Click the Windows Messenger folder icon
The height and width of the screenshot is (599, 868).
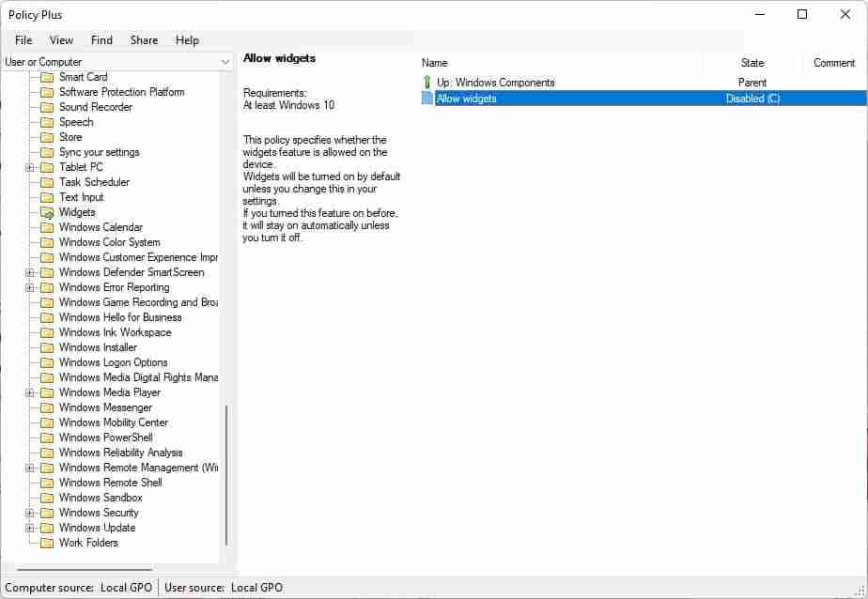click(x=47, y=407)
